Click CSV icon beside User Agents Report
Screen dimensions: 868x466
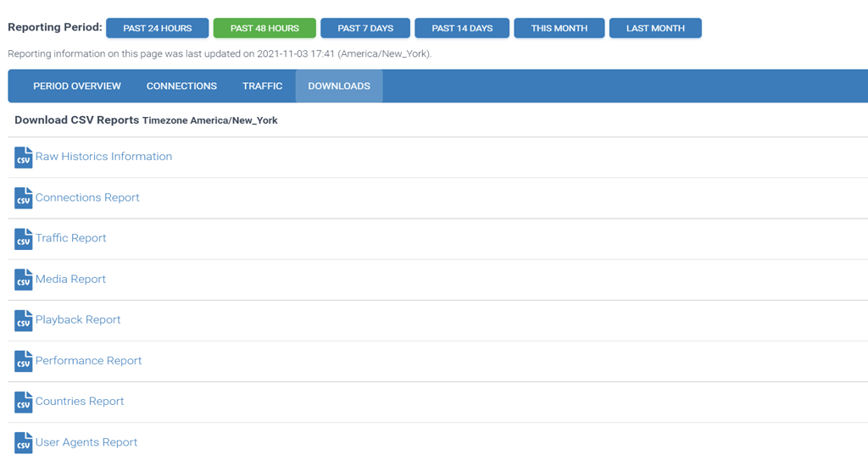(x=23, y=443)
